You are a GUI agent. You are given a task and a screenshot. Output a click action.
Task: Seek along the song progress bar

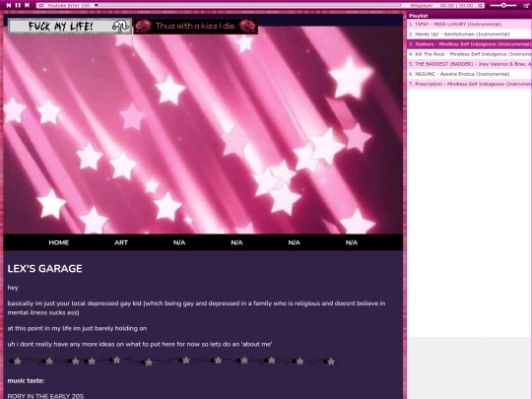247,5
